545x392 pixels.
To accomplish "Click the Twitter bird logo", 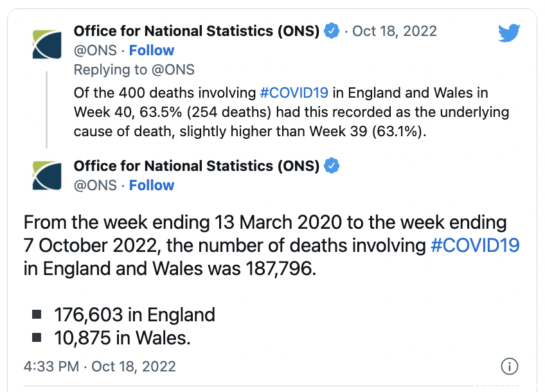I will click(x=509, y=33).
